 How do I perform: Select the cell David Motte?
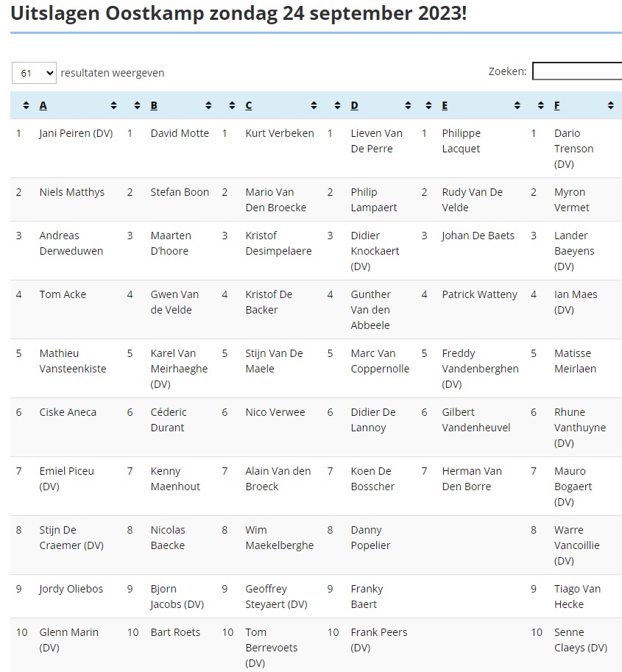point(180,133)
